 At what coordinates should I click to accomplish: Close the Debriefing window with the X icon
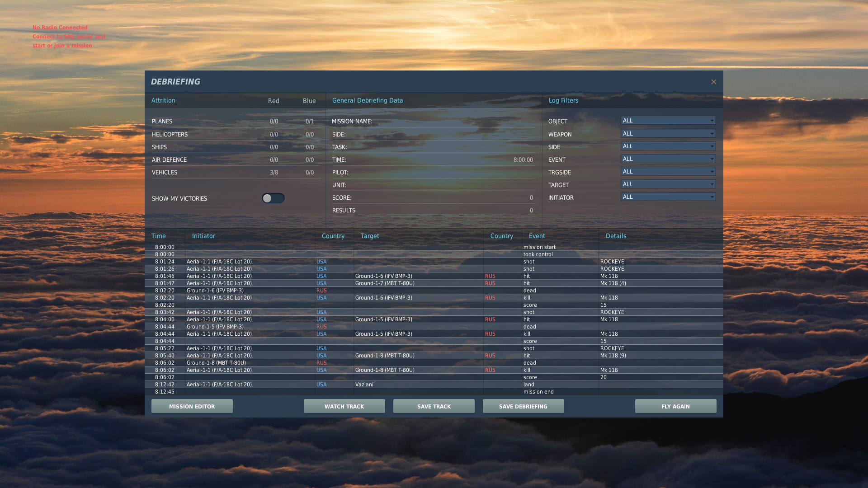tap(713, 82)
